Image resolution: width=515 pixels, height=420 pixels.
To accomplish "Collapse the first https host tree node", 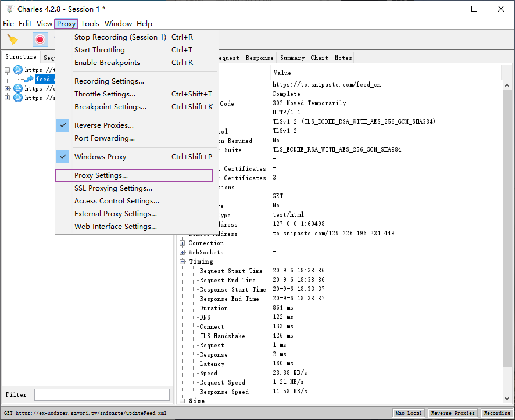I will [x=7, y=70].
